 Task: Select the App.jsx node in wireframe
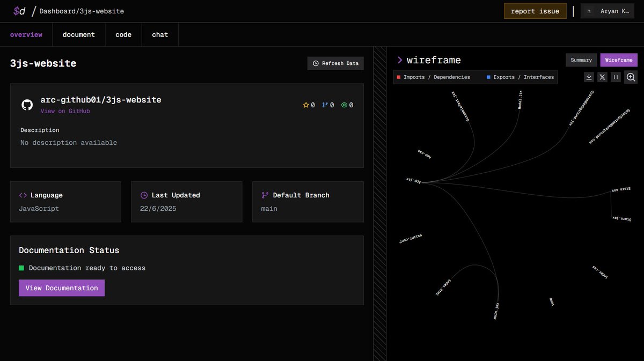pyautogui.click(x=413, y=181)
